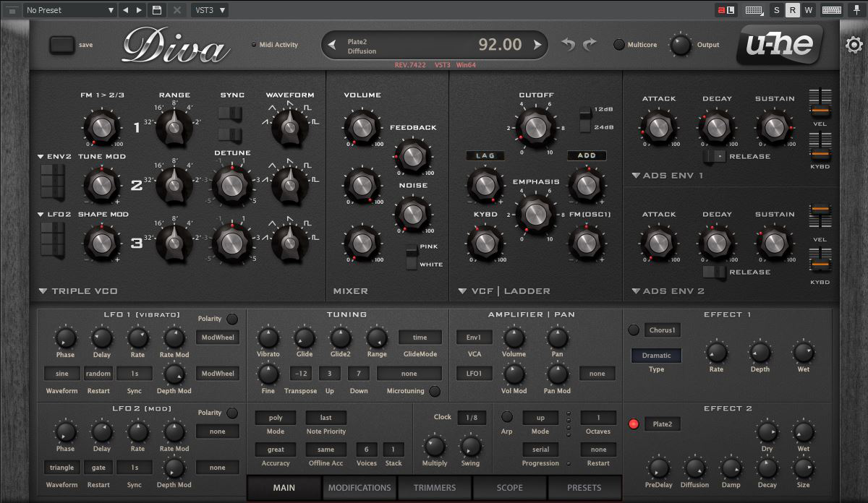
Task: Toggle the W automation write button
Action: [x=809, y=10]
